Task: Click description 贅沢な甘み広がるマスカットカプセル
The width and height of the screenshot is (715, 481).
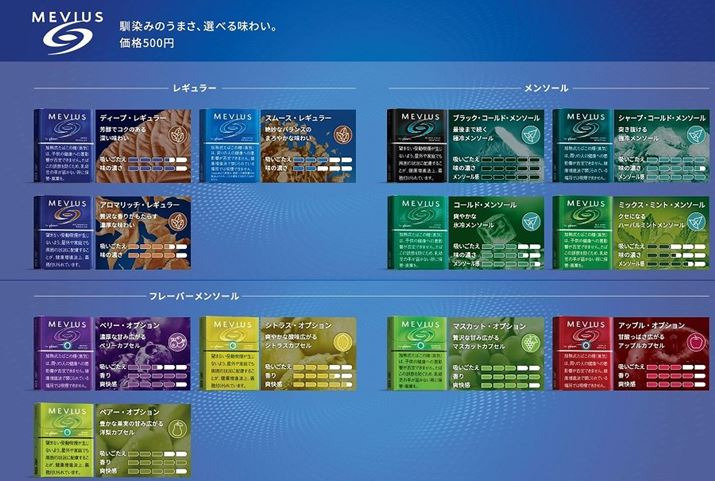Action: (x=479, y=342)
